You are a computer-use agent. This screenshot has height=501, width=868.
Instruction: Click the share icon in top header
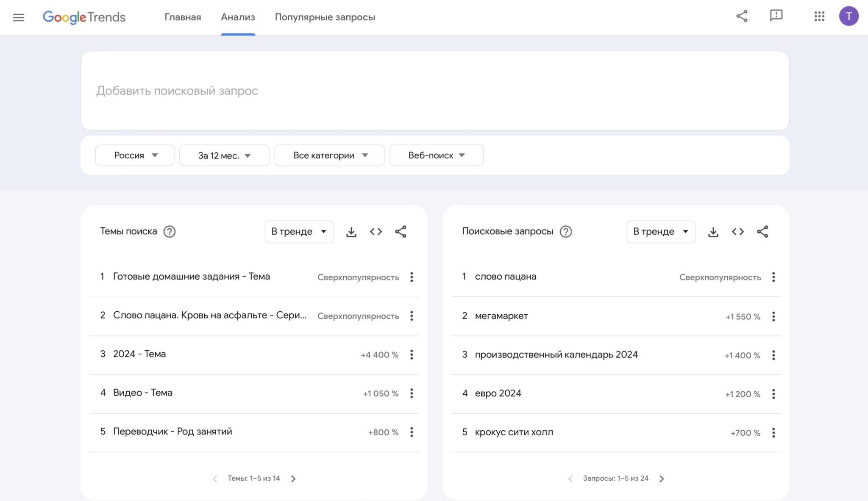coord(742,17)
